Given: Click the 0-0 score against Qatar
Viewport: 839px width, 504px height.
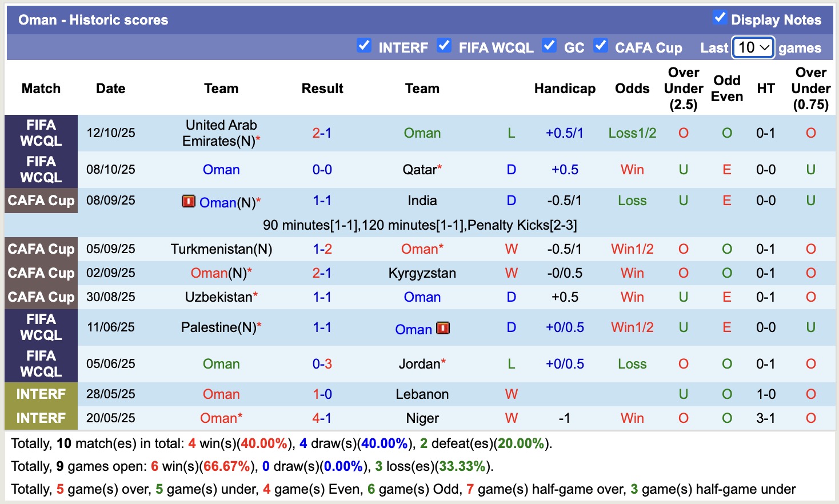Looking at the screenshot, I should click(322, 170).
